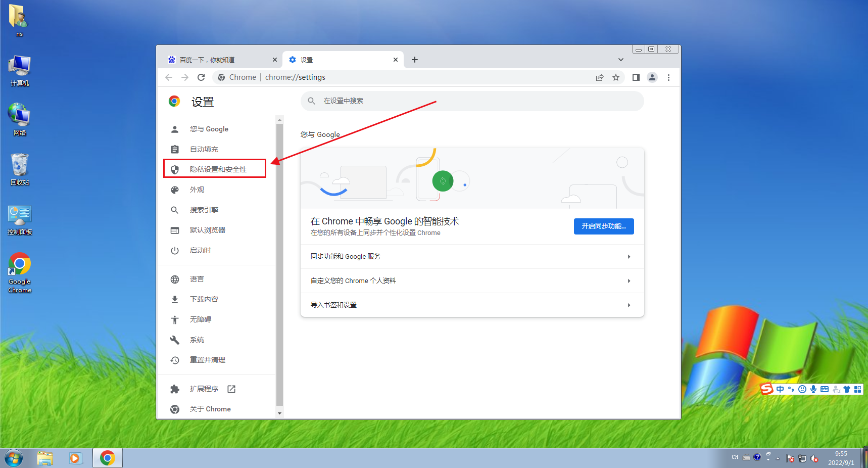Screen dimensions: 868x468
Task: Select the microphone icon on Sogou toolbar
Action: coord(813,389)
